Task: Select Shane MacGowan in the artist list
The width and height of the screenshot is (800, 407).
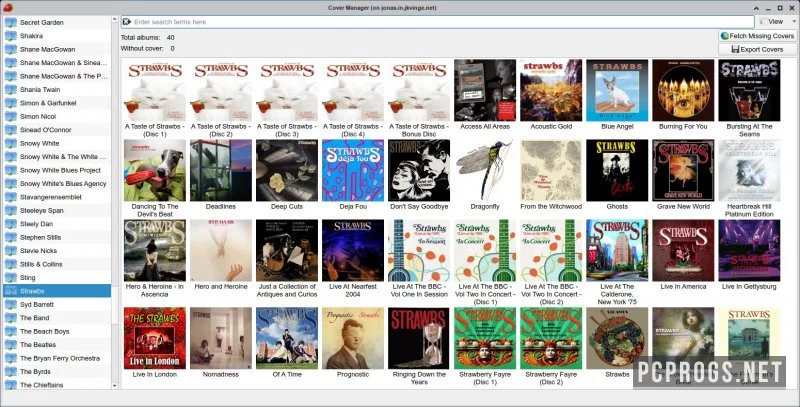Action: pyautogui.click(x=57, y=49)
